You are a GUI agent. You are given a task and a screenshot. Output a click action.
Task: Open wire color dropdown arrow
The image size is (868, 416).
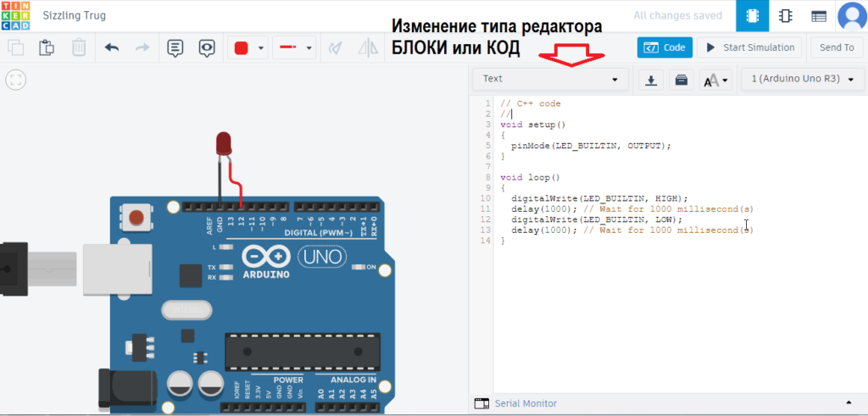261,48
